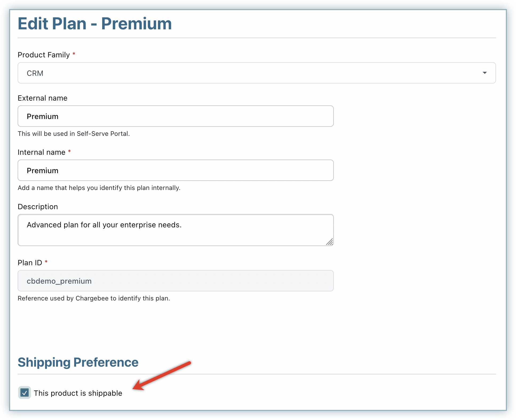Image resolution: width=516 pixels, height=420 pixels.
Task: Grab the Description textarea resize handle
Action: pos(330,242)
